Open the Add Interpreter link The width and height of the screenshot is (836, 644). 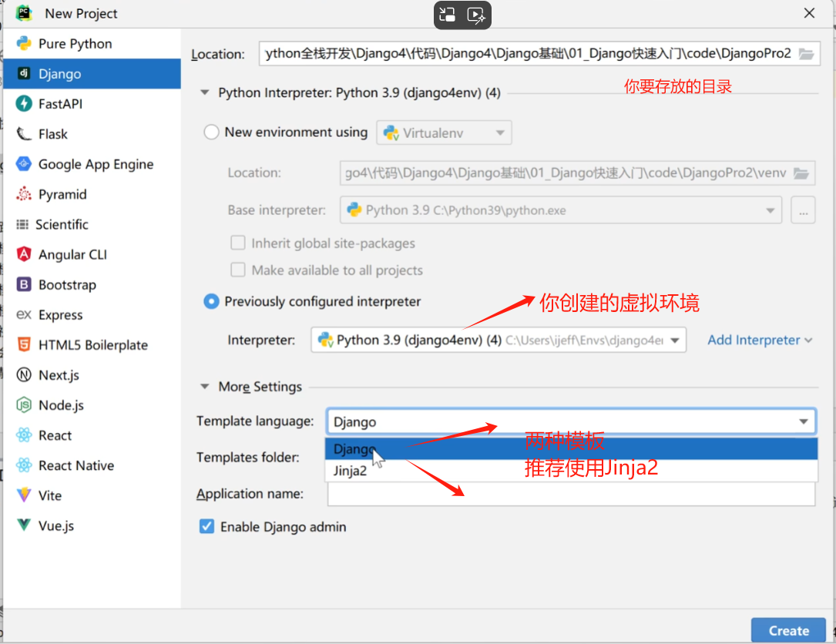click(x=759, y=340)
